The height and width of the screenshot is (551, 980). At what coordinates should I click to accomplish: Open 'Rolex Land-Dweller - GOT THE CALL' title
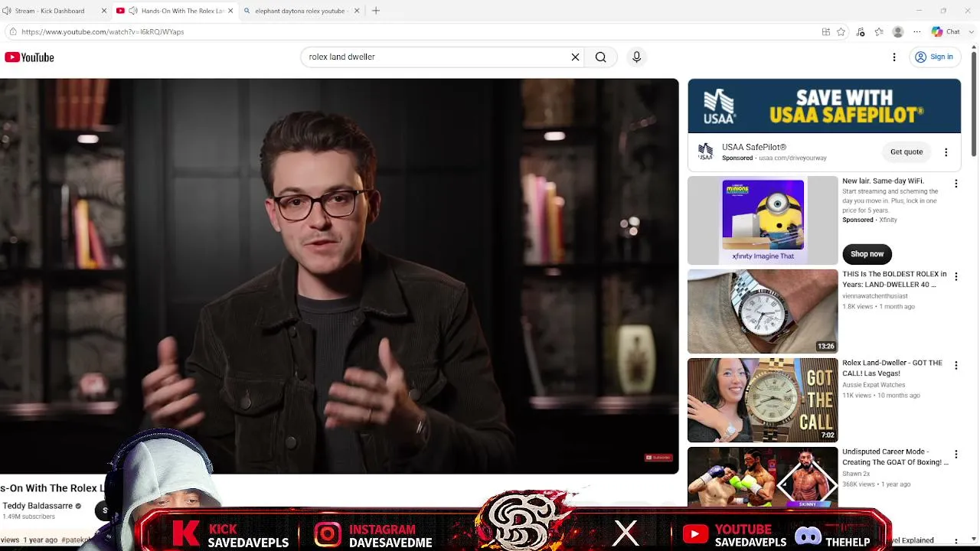[x=893, y=368]
